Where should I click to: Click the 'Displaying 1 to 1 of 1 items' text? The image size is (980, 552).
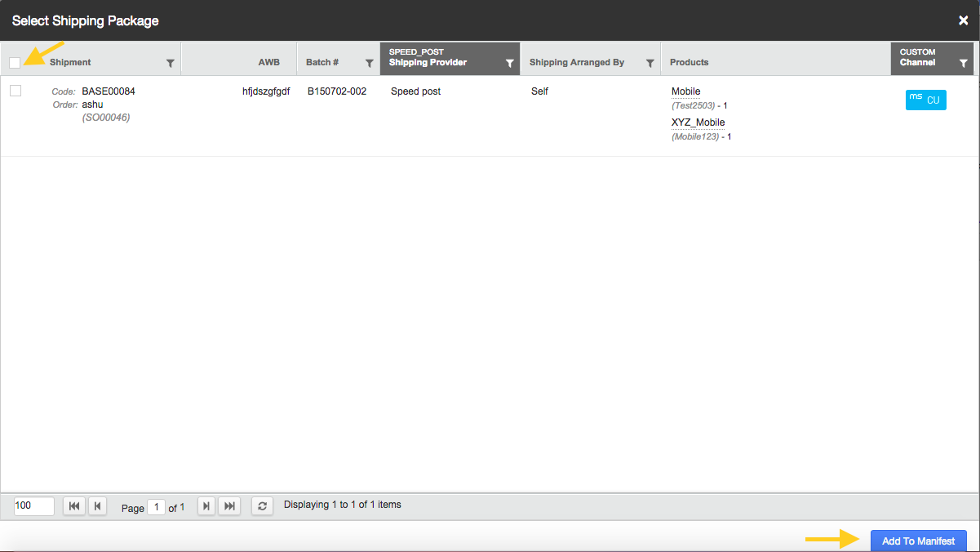tap(343, 505)
